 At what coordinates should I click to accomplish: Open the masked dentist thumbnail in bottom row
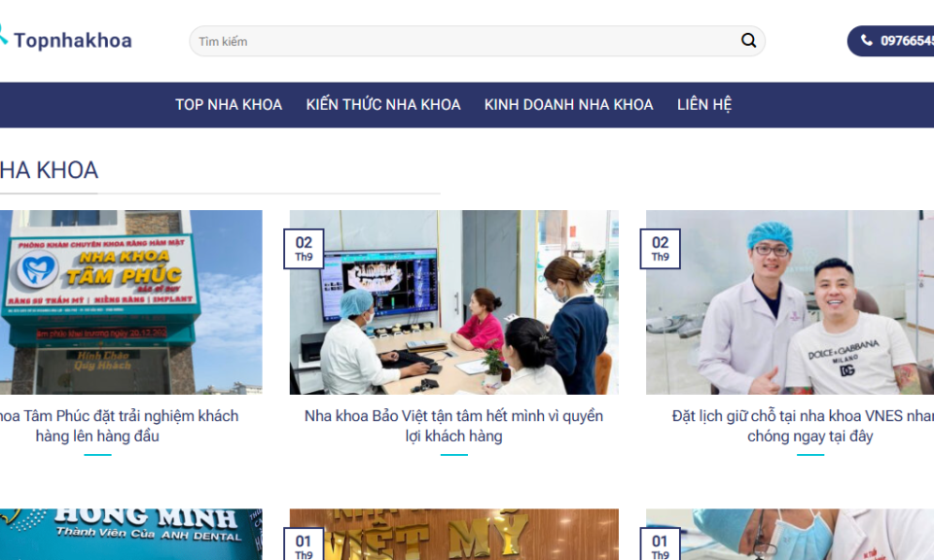pos(790,535)
